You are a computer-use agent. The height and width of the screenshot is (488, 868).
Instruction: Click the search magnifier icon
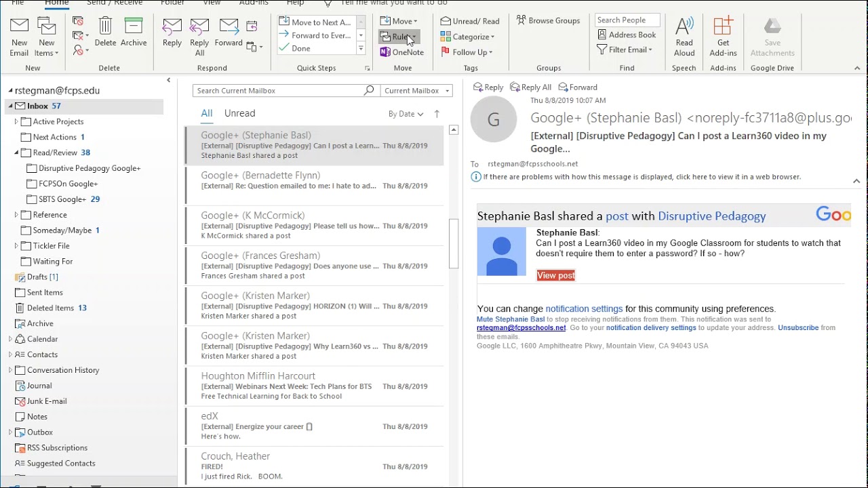click(369, 90)
